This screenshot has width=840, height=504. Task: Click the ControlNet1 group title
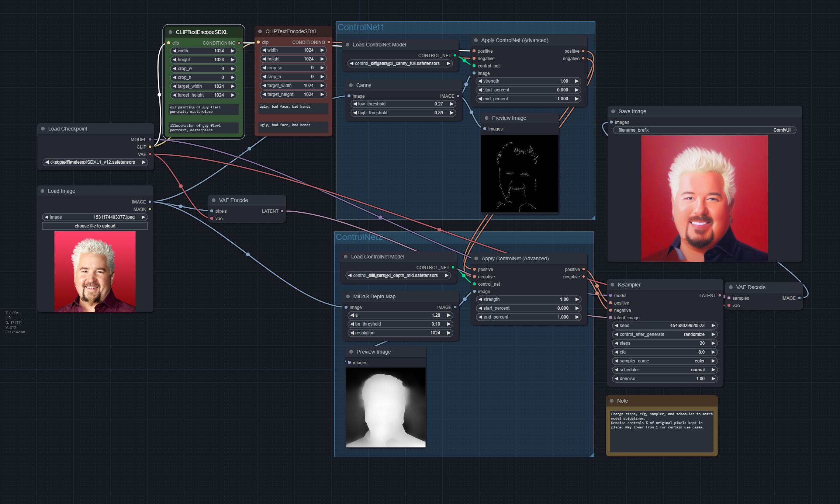click(x=361, y=27)
